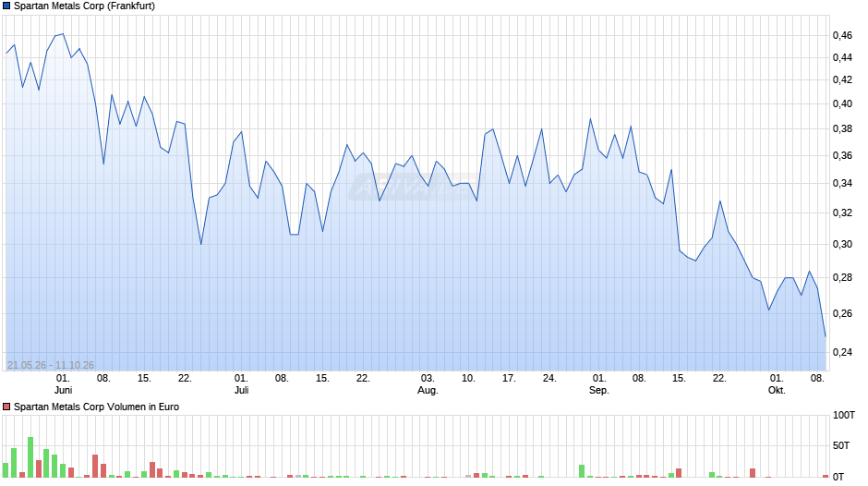Click the blue legend square for Spartan Metals Corp
This screenshot has height=486, width=868.
click(x=6, y=6)
